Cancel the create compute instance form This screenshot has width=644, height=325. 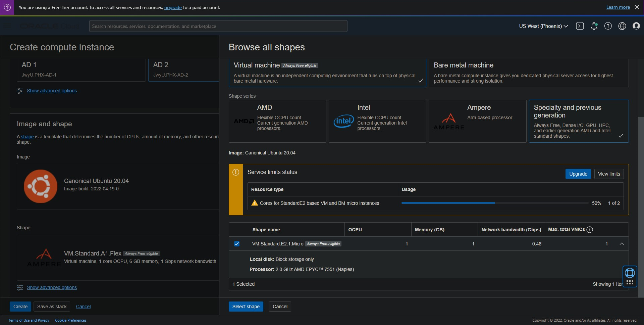coord(83,307)
